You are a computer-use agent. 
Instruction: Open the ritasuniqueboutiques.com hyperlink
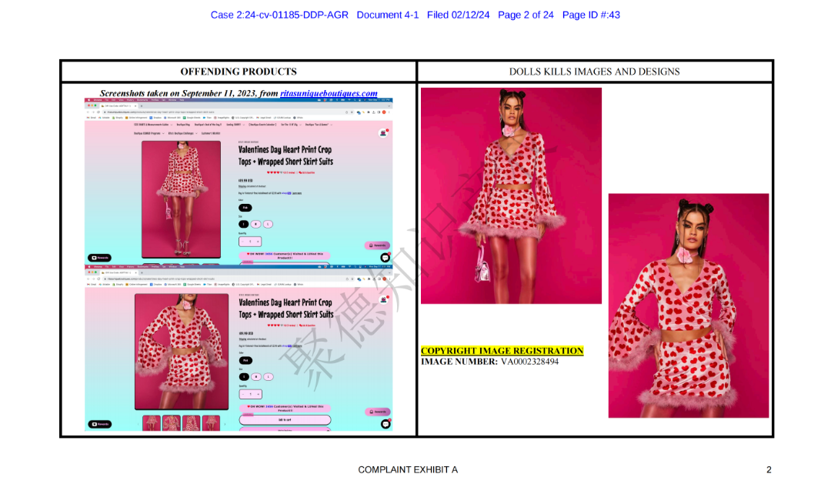(329, 93)
